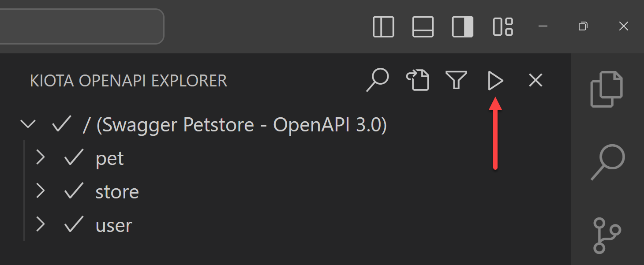Screen dimensions: 644x265
Task: Select the pet tree item
Action: (x=110, y=159)
